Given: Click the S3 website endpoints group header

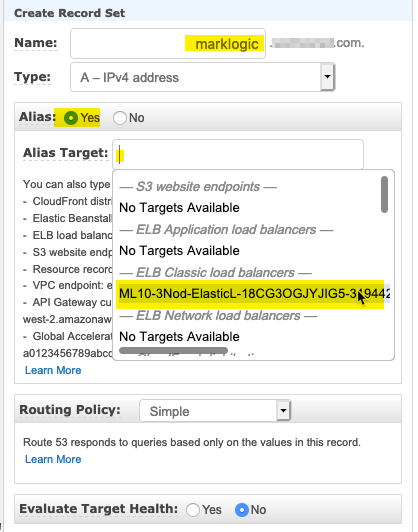Looking at the screenshot, I should 198,187.
